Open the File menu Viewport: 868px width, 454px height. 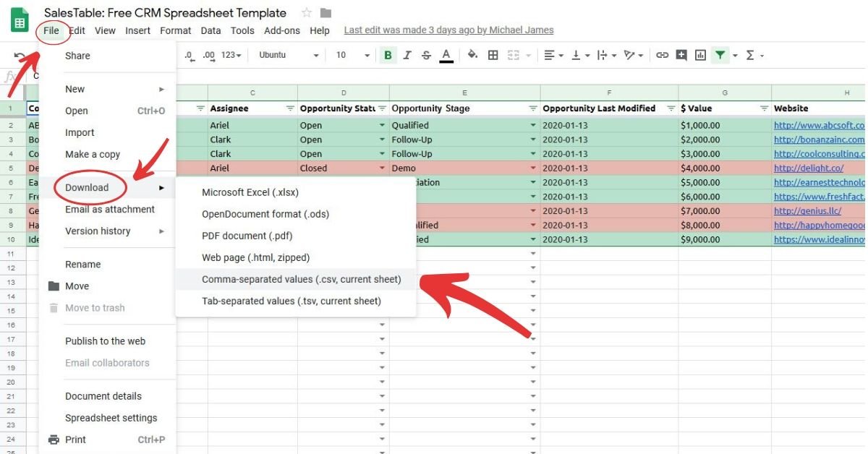pos(51,30)
